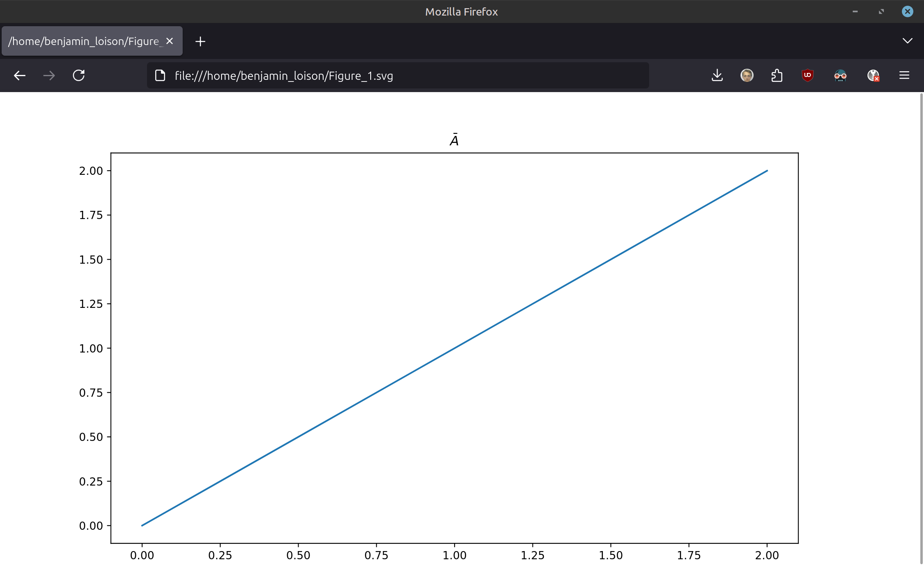Viewport: 924px width, 583px height.
Task: Click the vertical scrollbar on the right edge
Action: pyautogui.click(x=921, y=328)
